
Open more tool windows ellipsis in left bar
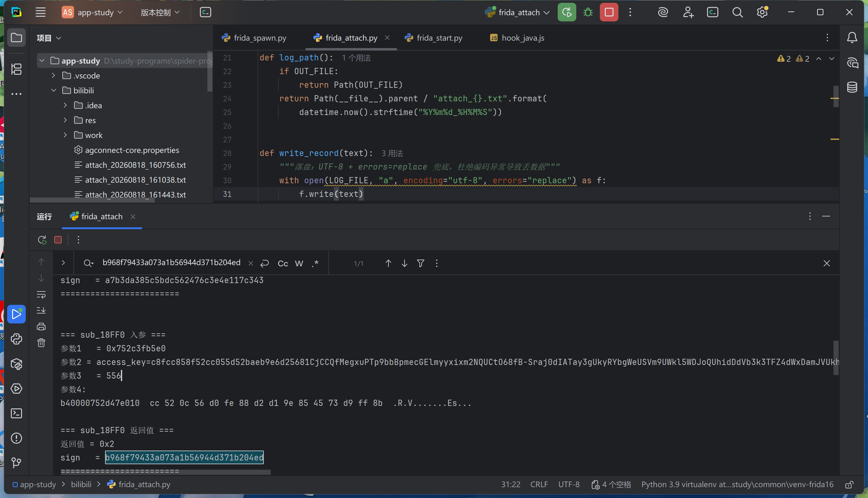point(16,94)
